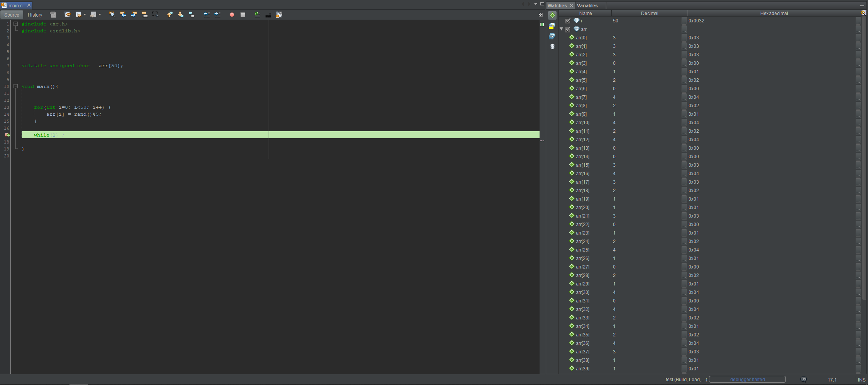Click the Start Macro Recording red circle
Viewport: 868px width, 385px height.
[x=232, y=15]
